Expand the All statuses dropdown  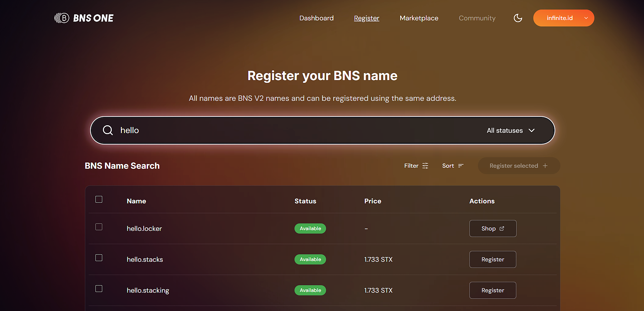point(511,130)
